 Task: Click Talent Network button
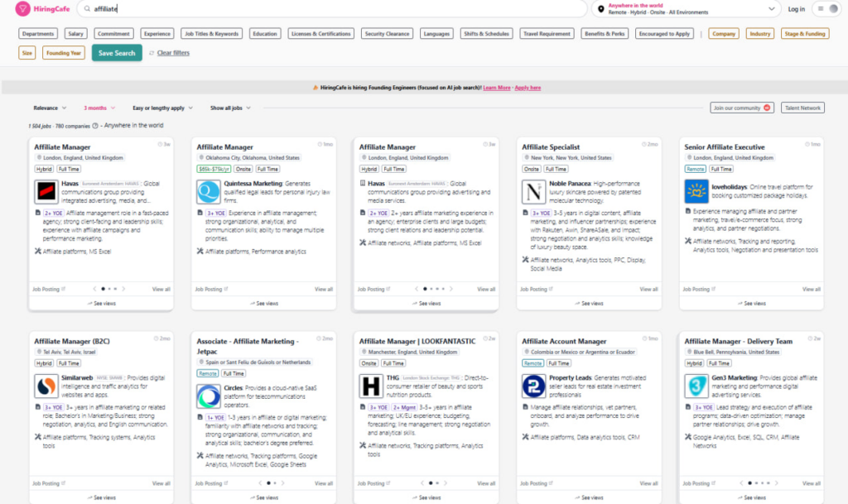pos(802,108)
